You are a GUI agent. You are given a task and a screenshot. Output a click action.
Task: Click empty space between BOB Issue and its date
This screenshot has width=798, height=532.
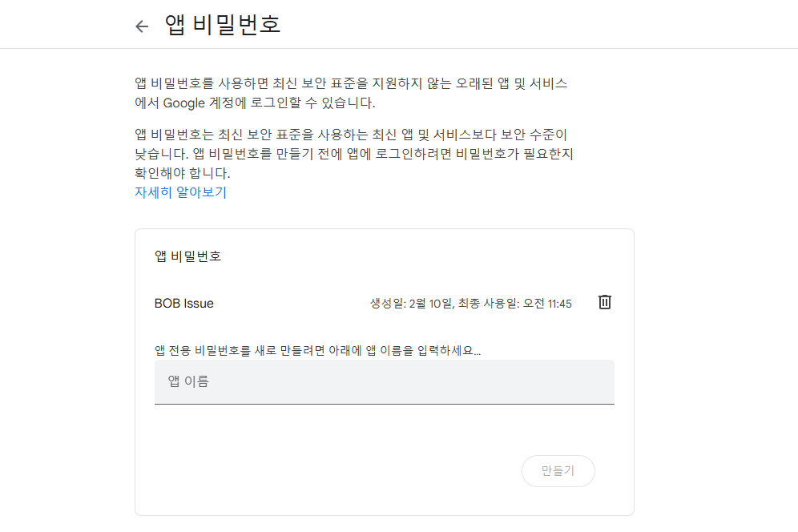(291, 304)
